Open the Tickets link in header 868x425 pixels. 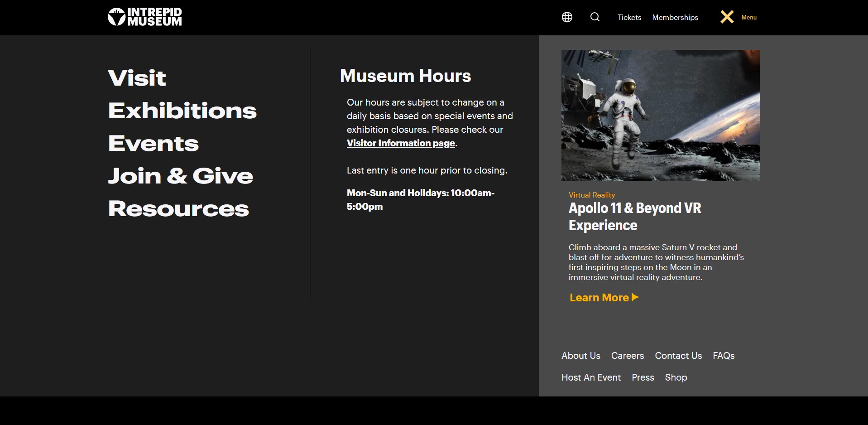click(629, 17)
